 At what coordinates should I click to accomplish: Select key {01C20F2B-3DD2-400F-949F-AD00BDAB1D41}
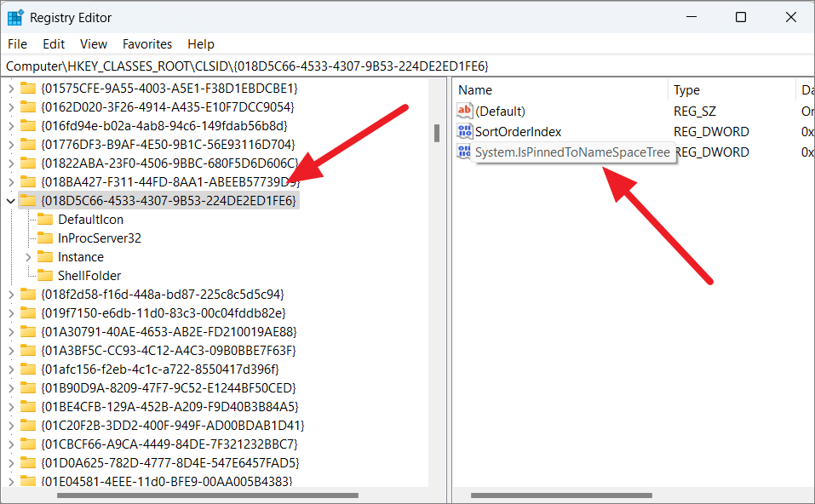(x=173, y=425)
